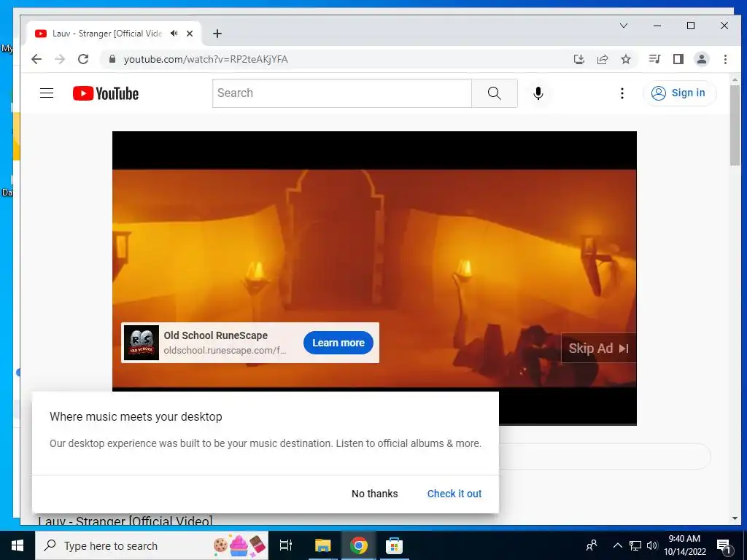
Task: Open the People icon in system tray
Action: pos(592,545)
